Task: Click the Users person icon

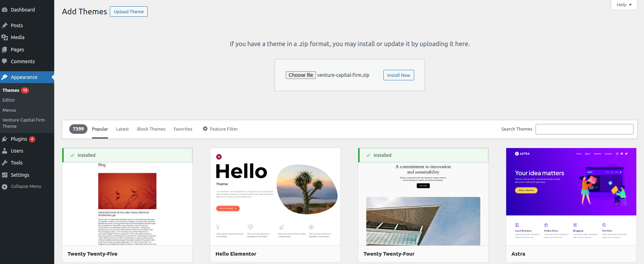Action: pyautogui.click(x=5, y=151)
